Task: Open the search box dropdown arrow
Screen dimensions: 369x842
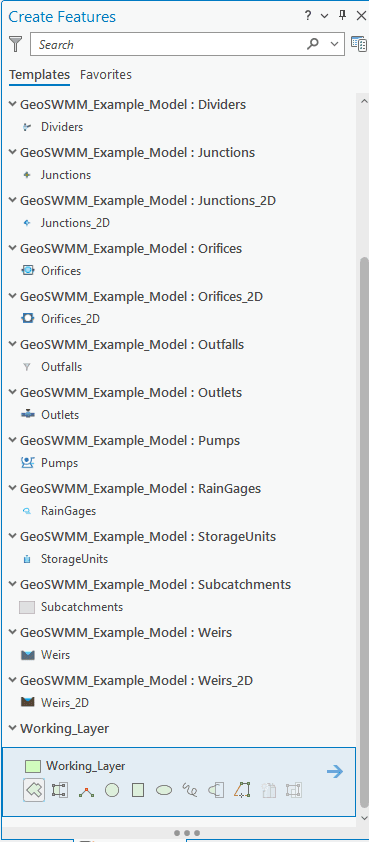Action: [x=335, y=45]
